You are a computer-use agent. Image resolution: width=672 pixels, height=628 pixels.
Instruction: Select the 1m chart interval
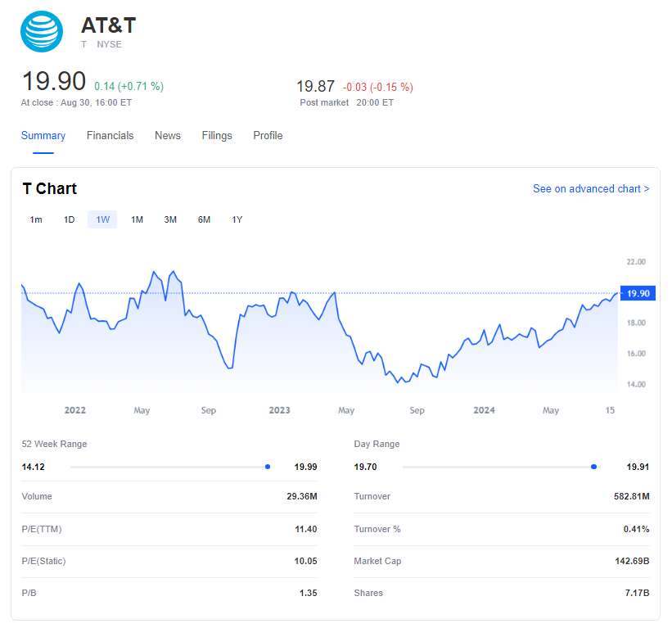(36, 219)
